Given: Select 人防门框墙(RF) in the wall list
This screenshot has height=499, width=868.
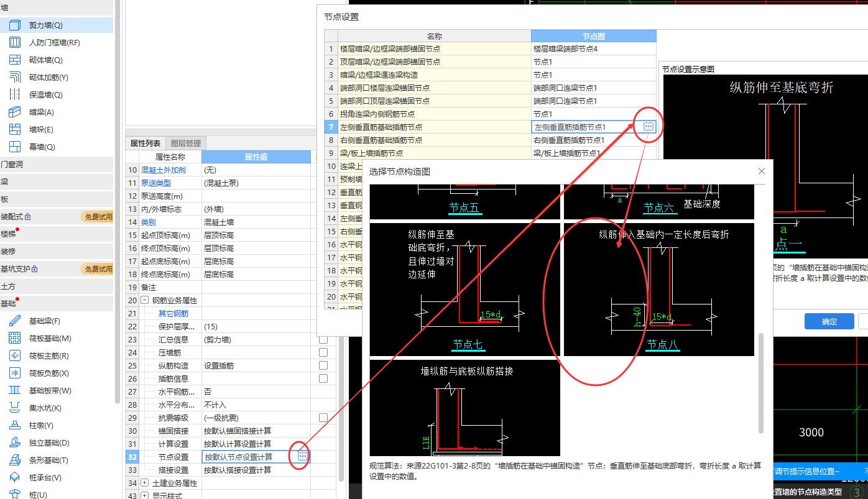Looking at the screenshot, I should tap(56, 43).
